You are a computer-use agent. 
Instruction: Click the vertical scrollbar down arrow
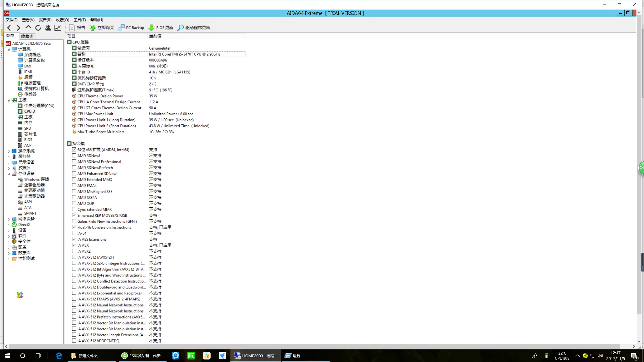pos(639,341)
